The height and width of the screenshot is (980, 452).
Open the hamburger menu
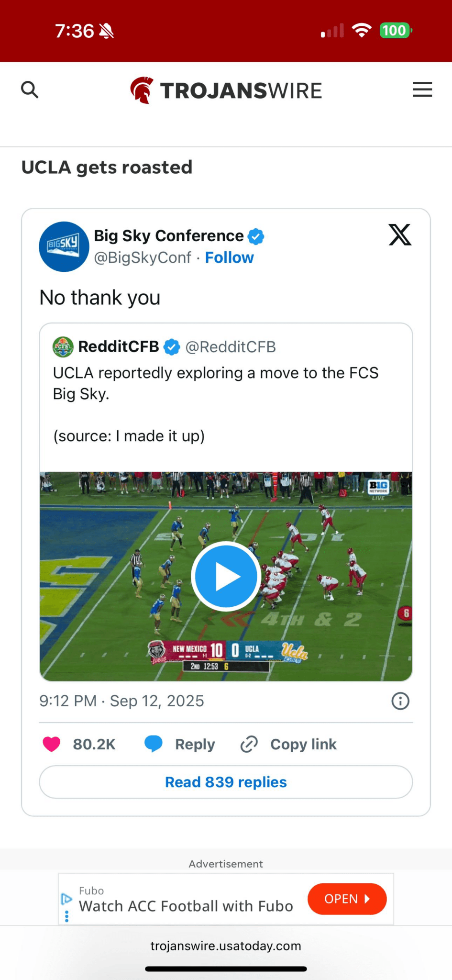[422, 89]
